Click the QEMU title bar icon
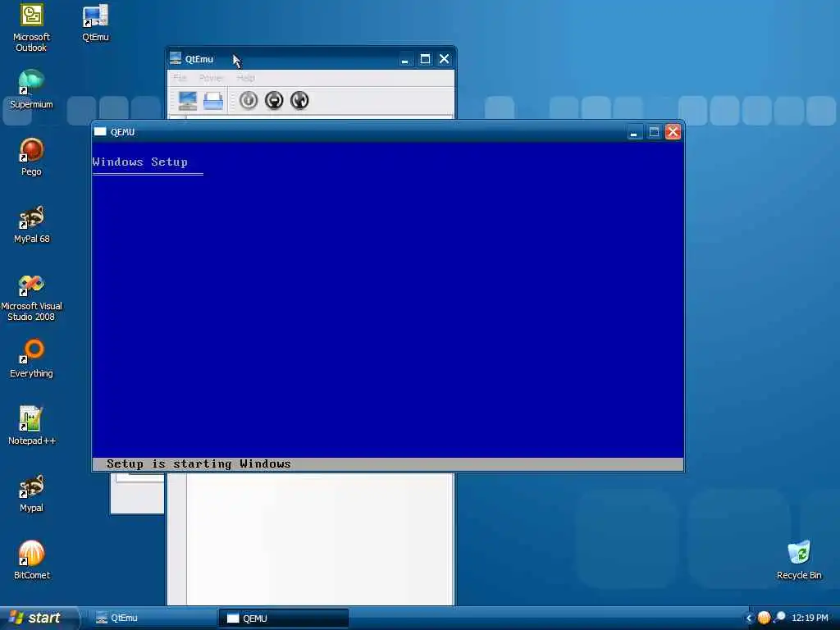The width and height of the screenshot is (840, 630). point(100,131)
